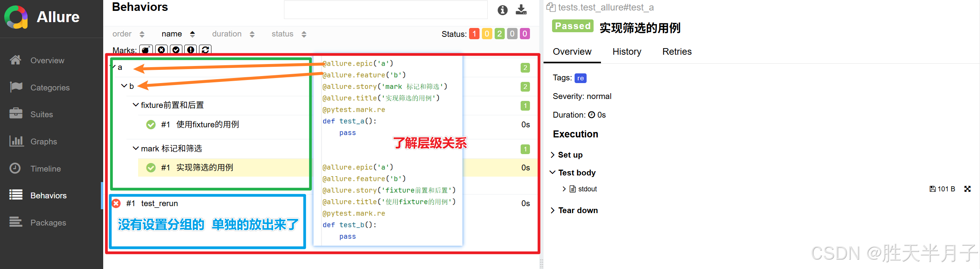Open test case 实现筛选的用例
Screen dimensions: 980x269
[204, 168]
